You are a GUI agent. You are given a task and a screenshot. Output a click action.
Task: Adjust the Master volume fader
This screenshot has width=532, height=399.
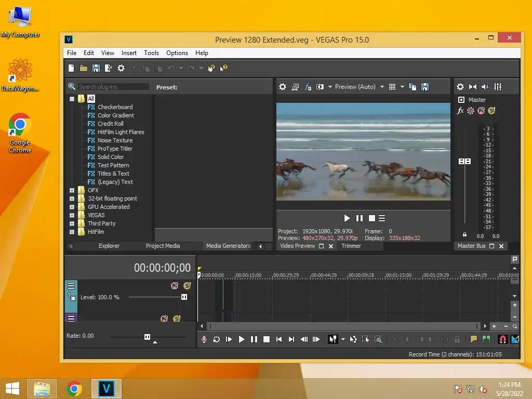464,162
